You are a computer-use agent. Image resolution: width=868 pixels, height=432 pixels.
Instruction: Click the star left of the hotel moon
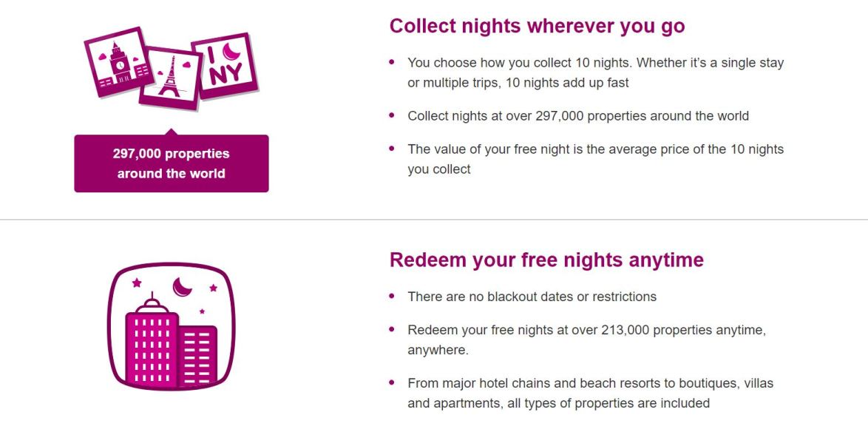pyautogui.click(x=137, y=283)
